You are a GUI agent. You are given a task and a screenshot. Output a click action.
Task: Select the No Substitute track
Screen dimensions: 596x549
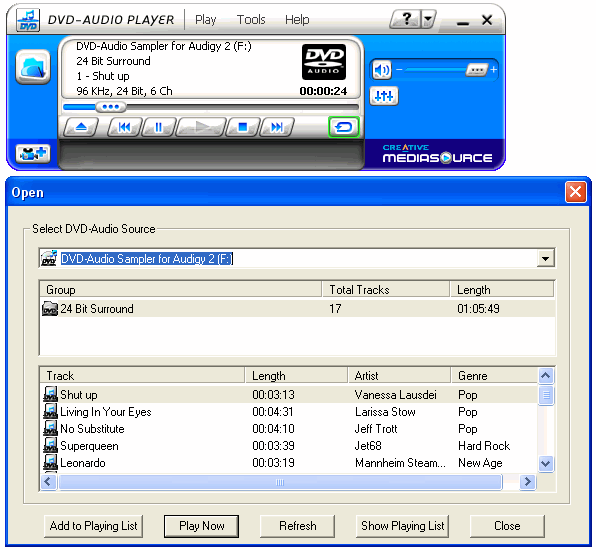coord(289,429)
